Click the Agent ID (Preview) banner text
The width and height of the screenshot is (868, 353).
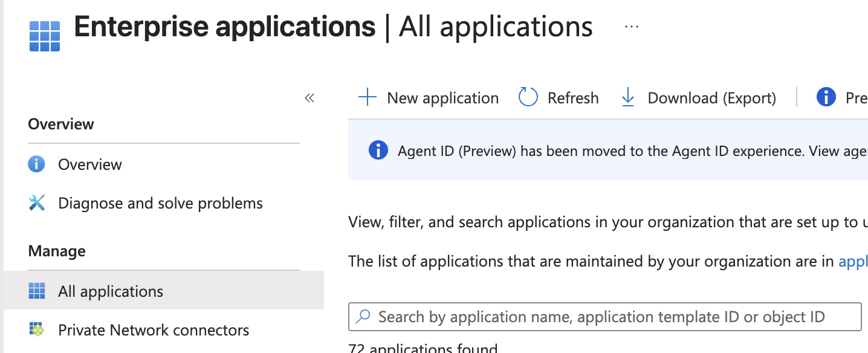[x=633, y=151]
